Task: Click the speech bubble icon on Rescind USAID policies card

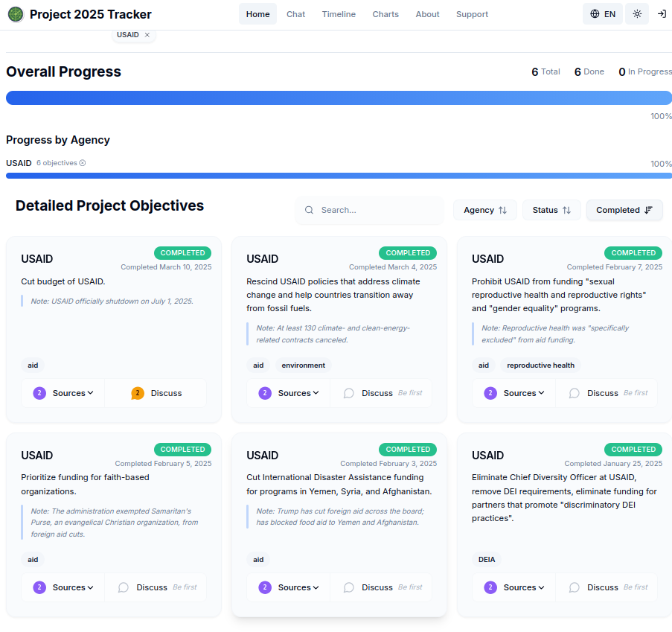Action: click(x=349, y=393)
